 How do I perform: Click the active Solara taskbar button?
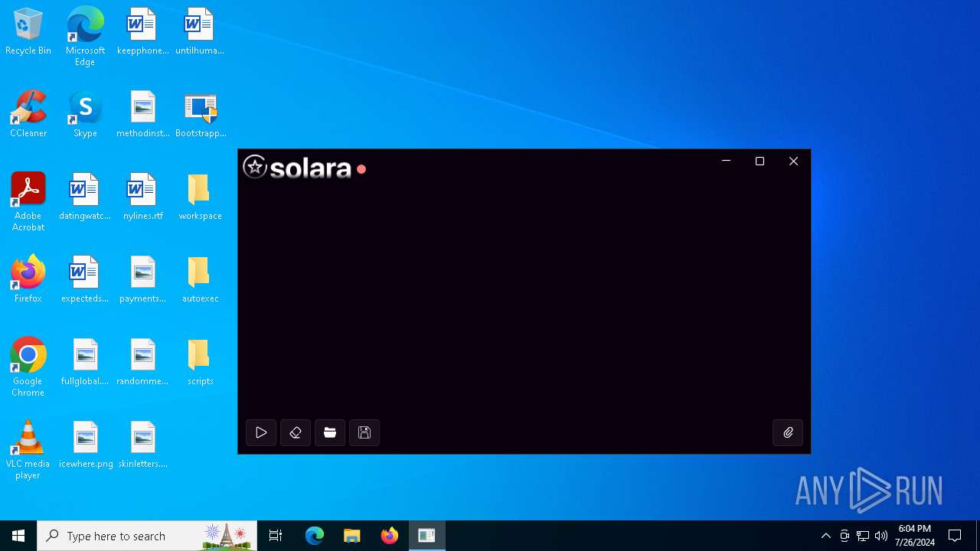tap(427, 536)
